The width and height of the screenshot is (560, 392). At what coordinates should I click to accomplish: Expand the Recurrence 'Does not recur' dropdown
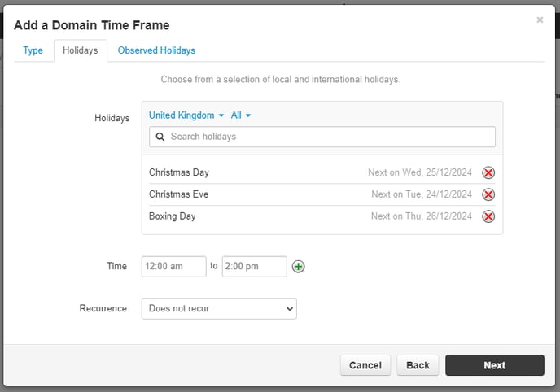tap(219, 308)
